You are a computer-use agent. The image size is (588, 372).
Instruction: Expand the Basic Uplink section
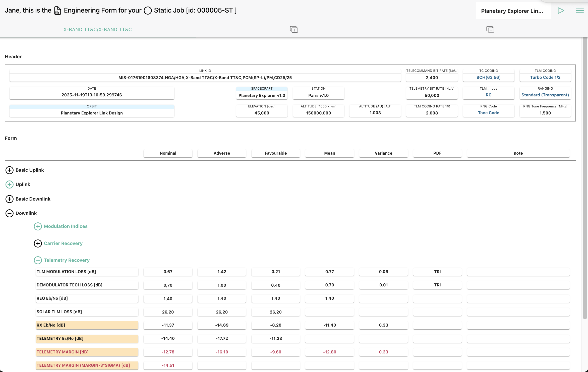10,170
